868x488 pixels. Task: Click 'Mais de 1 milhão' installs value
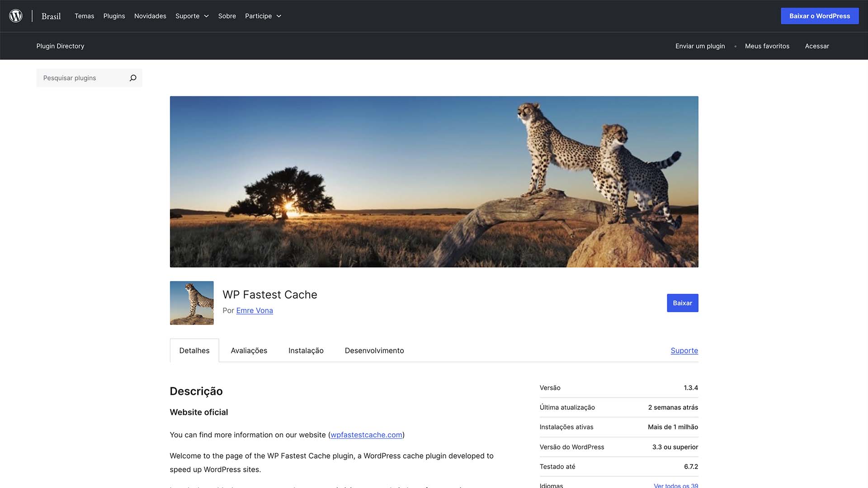click(673, 427)
